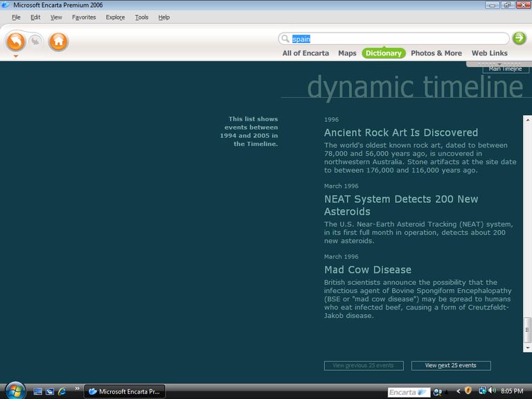Open Ancient Rock Art Is Discovered article
532x399 pixels.
pyautogui.click(x=400, y=132)
